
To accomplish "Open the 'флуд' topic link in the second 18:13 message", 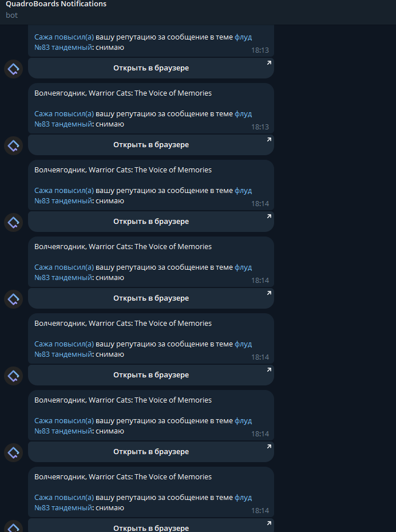I will coord(243,113).
